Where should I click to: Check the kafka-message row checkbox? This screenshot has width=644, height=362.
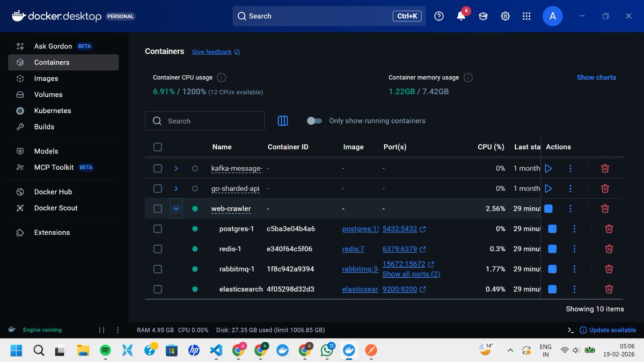coord(158,168)
